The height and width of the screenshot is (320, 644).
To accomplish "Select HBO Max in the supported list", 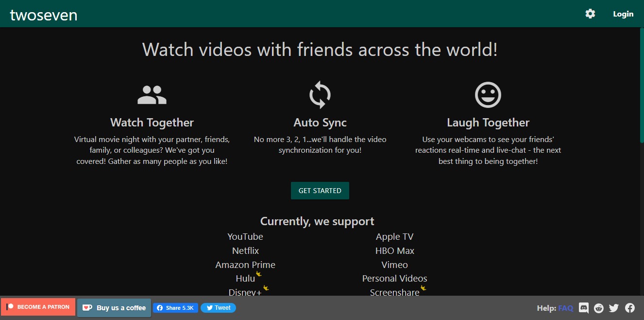I will [395, 251].
